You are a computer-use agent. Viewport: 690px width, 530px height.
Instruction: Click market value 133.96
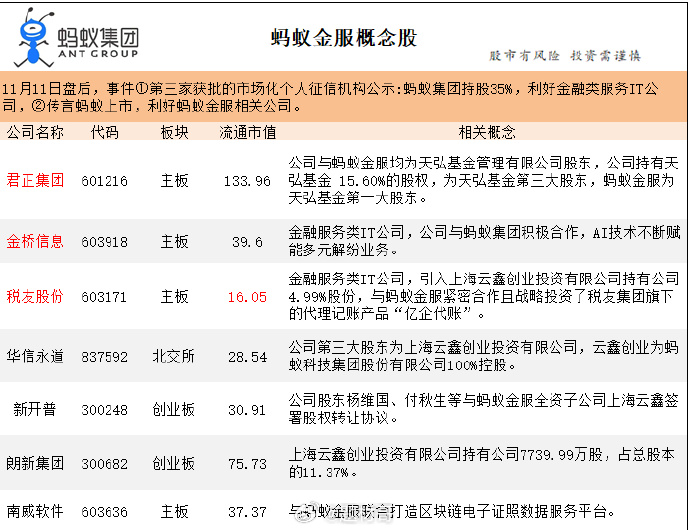247,181
